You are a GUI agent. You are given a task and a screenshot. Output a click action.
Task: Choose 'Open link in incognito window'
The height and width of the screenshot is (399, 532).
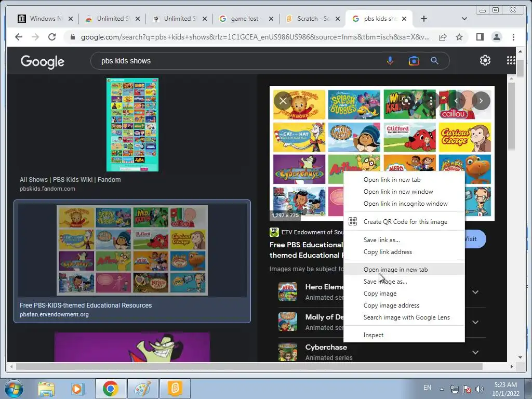(404, 204)
